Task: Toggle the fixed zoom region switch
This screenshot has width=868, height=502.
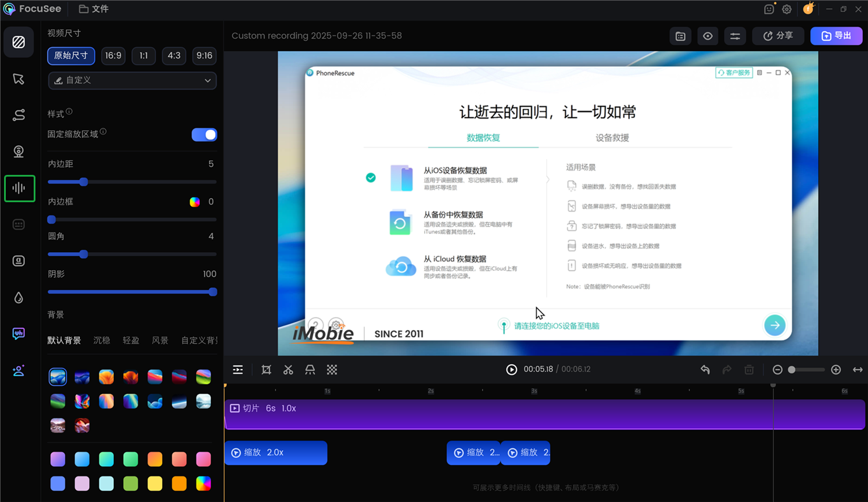Action: (204, 135)
